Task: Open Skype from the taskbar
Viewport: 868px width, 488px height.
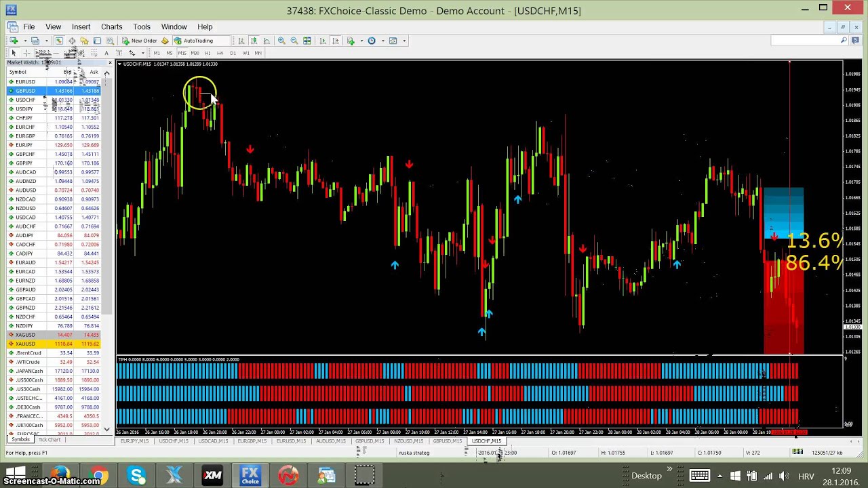Action: tap(137, 475)
